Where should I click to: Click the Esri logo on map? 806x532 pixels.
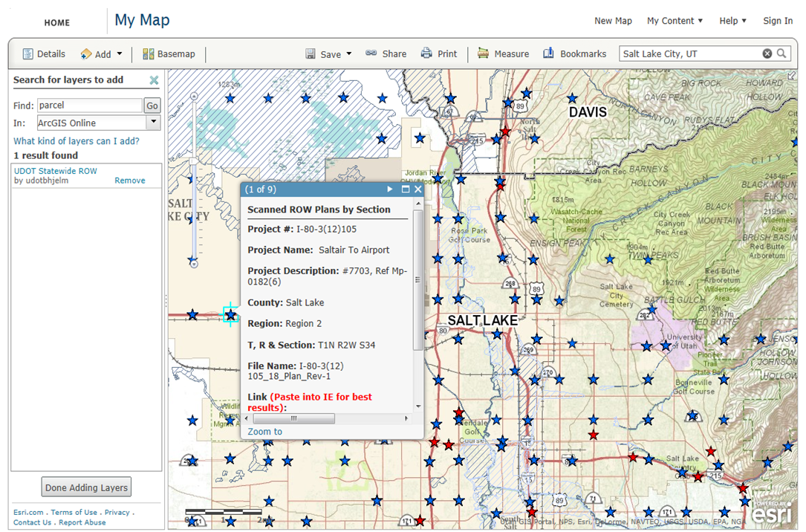pyautogui.click(x=772, y=512)
